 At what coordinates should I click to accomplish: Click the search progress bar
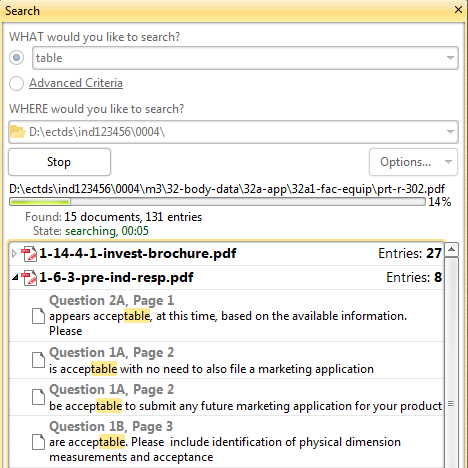[217, 202]
